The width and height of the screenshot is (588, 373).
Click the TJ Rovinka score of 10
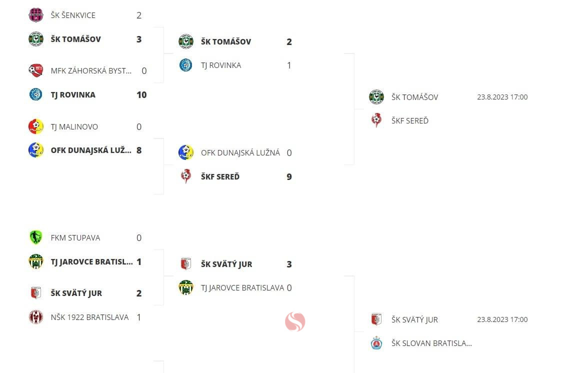[x=142, y=95]
